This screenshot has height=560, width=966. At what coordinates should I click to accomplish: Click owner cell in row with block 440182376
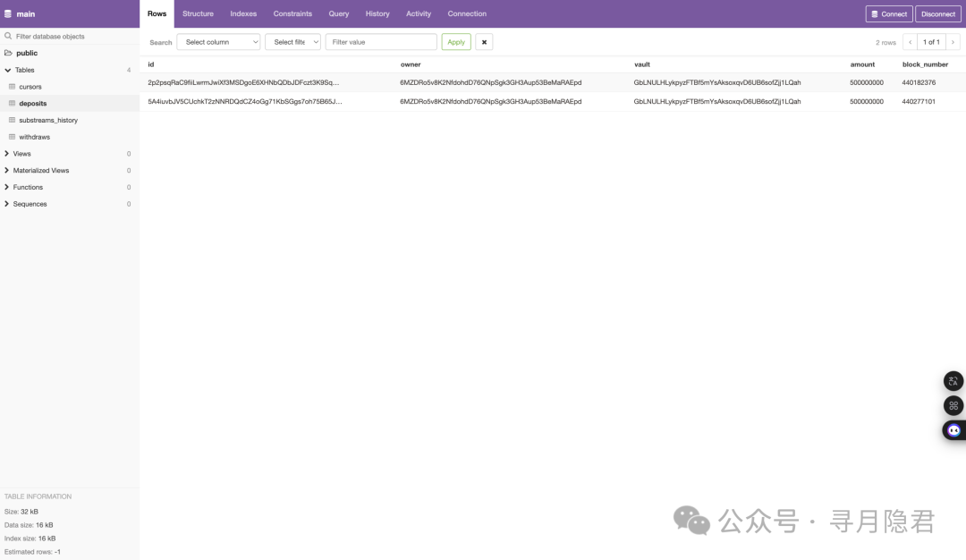[x=490, y=82]
